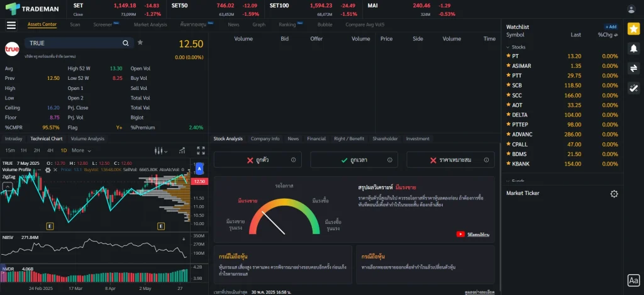Open the user profile icon
This screenshot has height=295, width=644.
coord(631,9)
